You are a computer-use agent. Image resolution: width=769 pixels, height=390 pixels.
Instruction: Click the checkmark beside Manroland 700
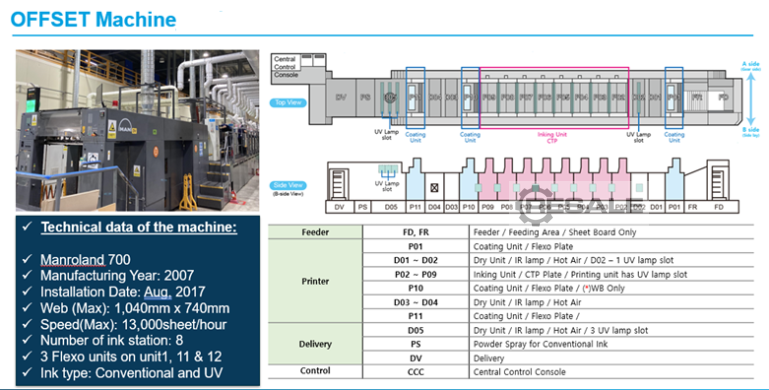coord(27,259)
